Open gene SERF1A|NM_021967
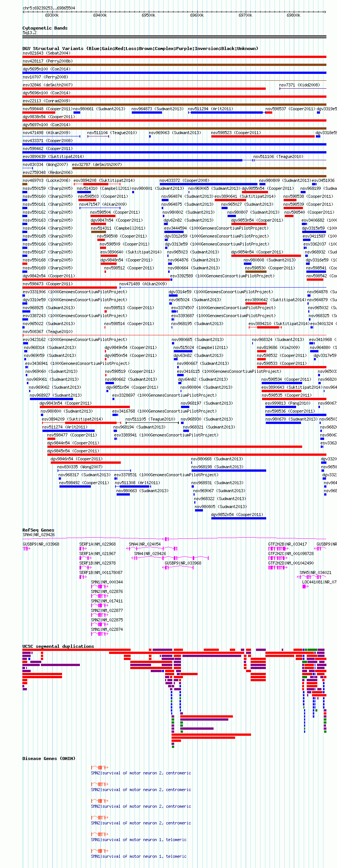The width and height of the screenshot is (337, 868). click(98, 554)
